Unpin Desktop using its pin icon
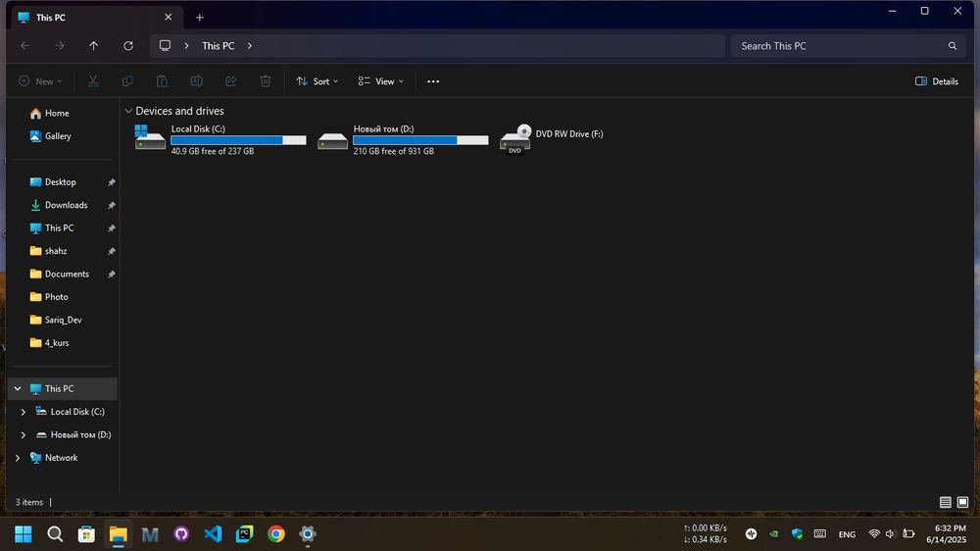 coord(112,182)
